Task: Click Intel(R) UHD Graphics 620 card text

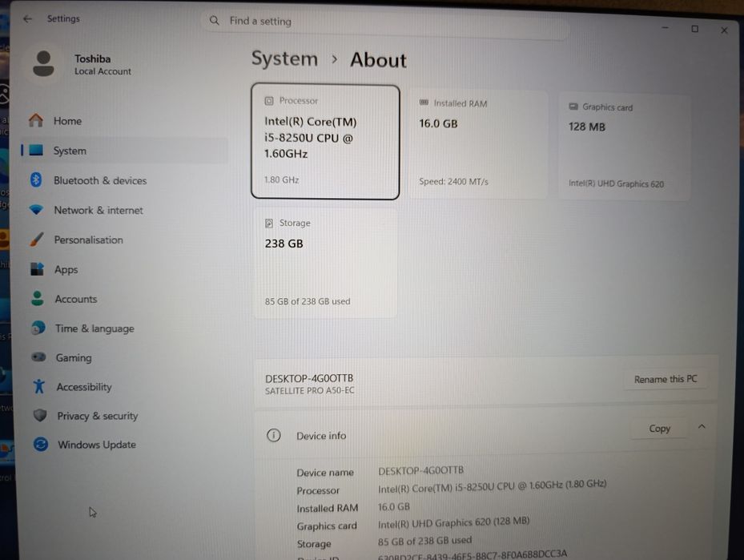Action: click(x=616, y=183)
